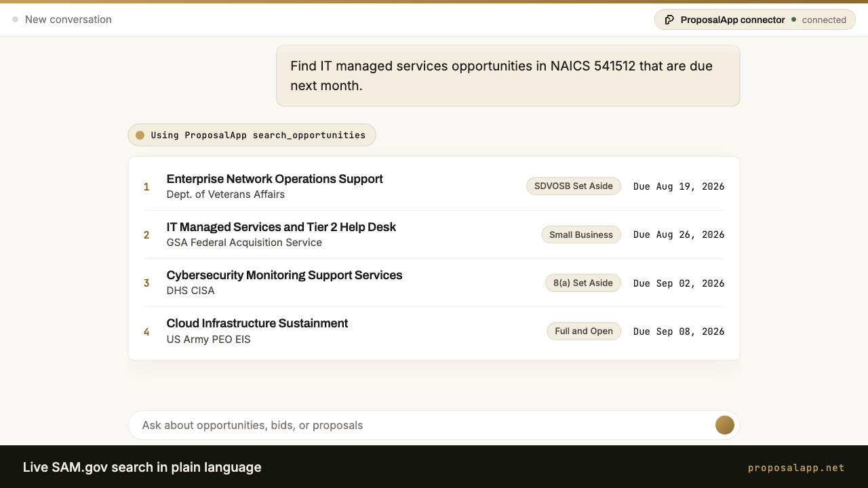The width and height of the screenshot is (868, 488).
Task: Click the gray dot beside New conversation
Action: click(15, 20)
